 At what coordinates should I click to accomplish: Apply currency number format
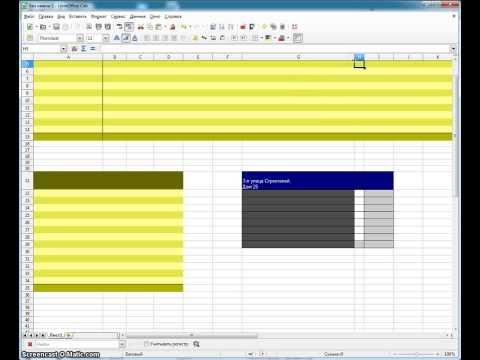[x=195, y=38]
